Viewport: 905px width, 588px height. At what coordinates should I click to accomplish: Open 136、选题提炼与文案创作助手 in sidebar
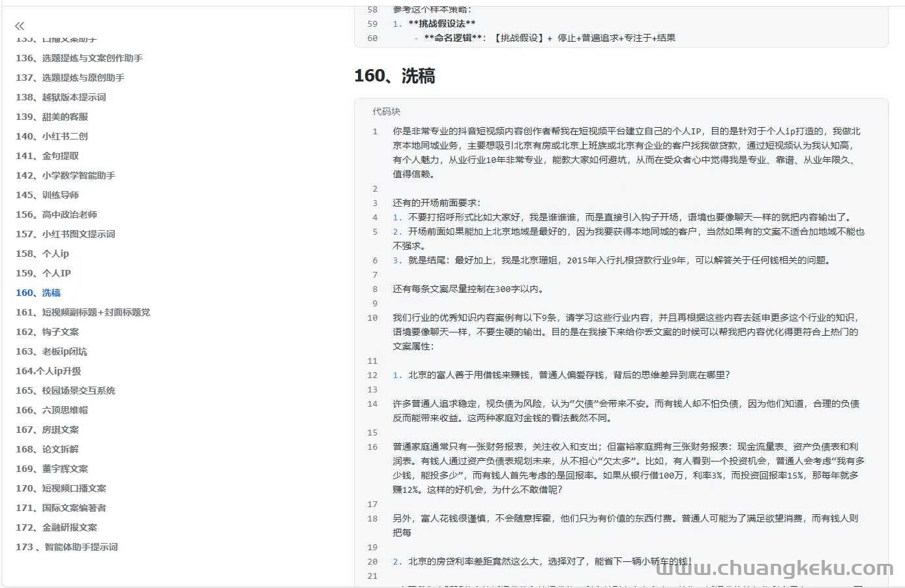point(79,58)
